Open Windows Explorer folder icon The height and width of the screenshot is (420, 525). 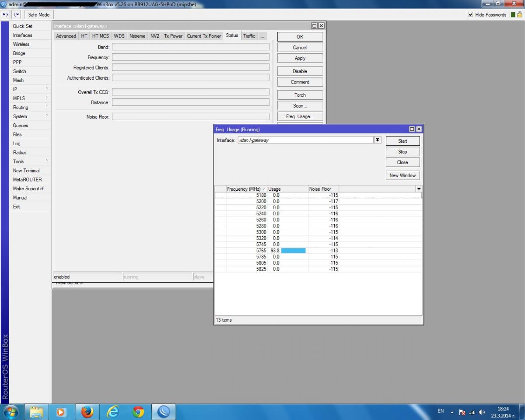(36, 412)
